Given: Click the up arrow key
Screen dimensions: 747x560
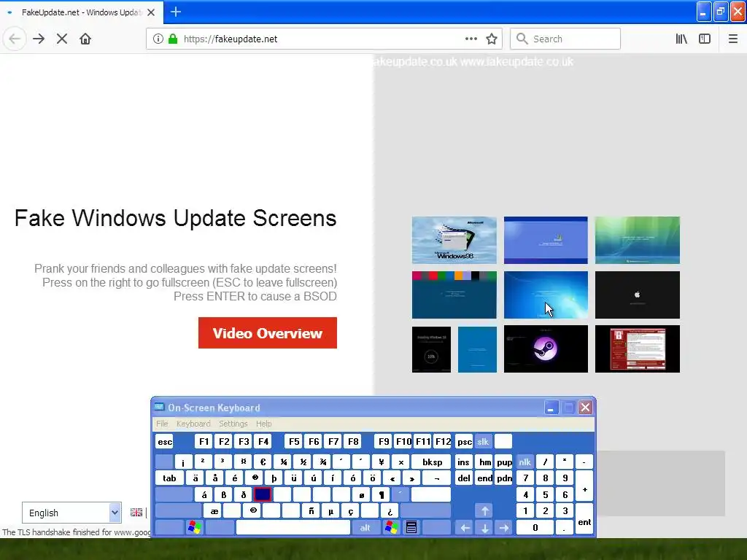Looking at the screenshot, I should (484, 511).
